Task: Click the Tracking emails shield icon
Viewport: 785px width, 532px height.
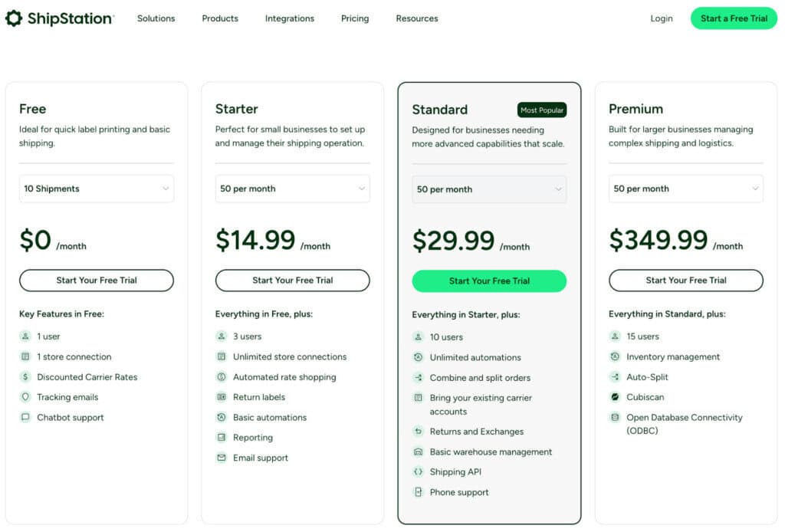Action: click(25, 397)
